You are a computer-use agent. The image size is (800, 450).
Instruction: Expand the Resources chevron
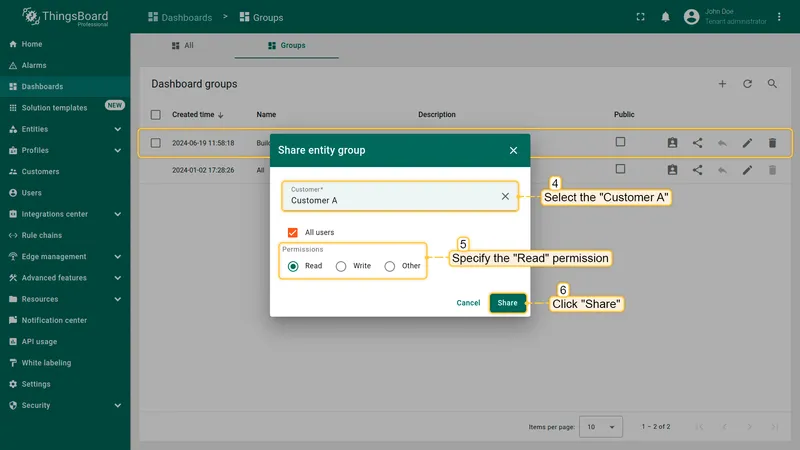tap(118, 299)
